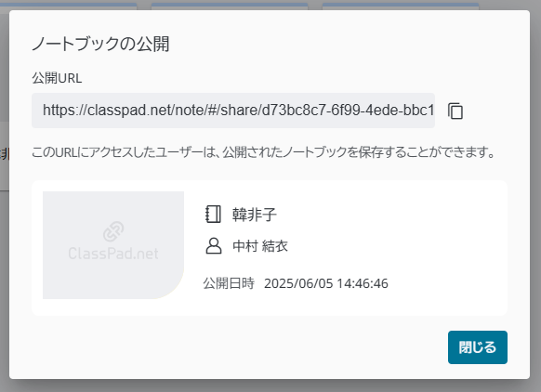Image resolution: width=541 pixels, height=392 pixels.
Task: Click the 公開日時 label
Action: point(229,283)
